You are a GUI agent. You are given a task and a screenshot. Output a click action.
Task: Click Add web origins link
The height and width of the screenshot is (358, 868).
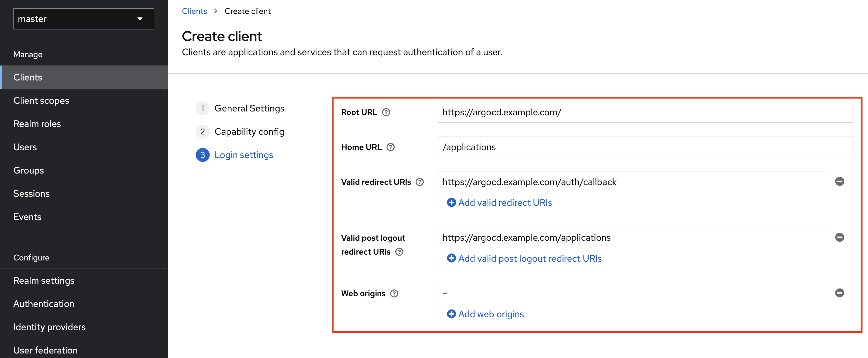(485, 314)
